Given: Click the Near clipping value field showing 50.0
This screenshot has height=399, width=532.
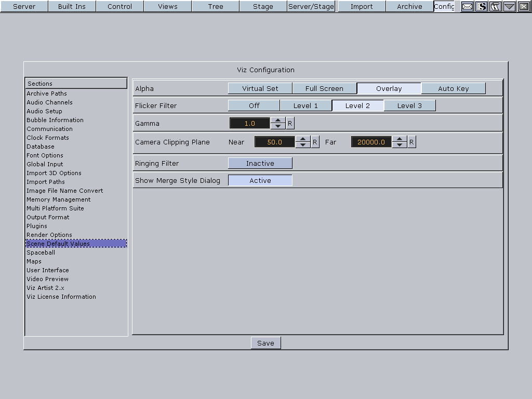Looking at the screenshot, I should click(x=274, y=141).
